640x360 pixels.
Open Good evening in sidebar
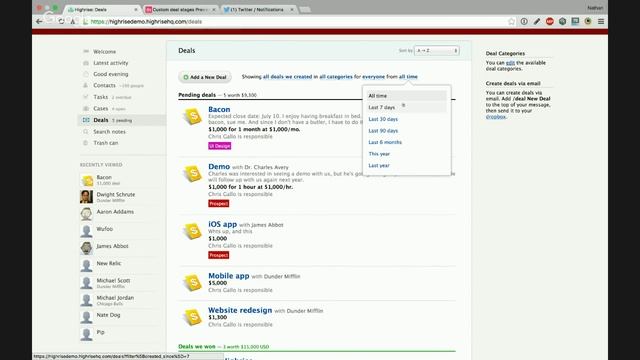(111, 74)
